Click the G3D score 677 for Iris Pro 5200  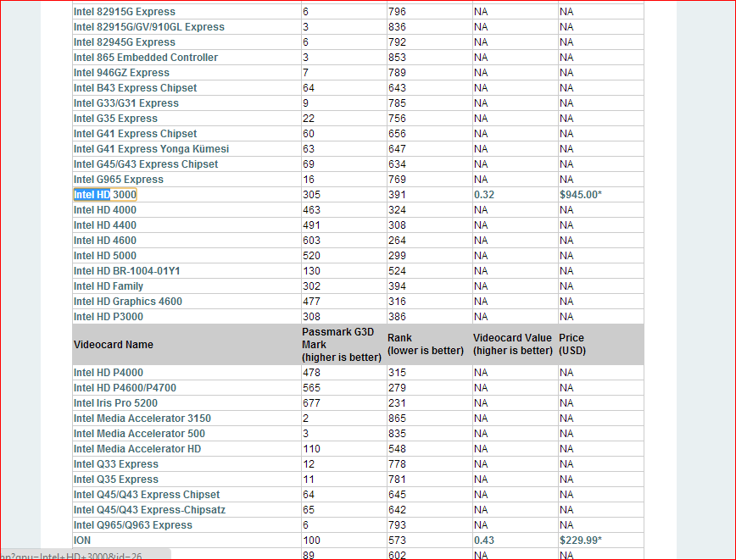pos(312,403)
